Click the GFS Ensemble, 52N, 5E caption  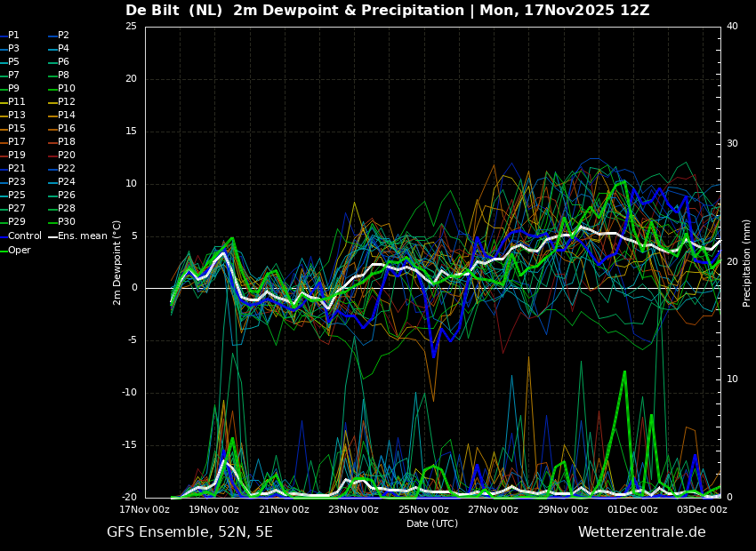pyautogui.click(x=189, y=532)
